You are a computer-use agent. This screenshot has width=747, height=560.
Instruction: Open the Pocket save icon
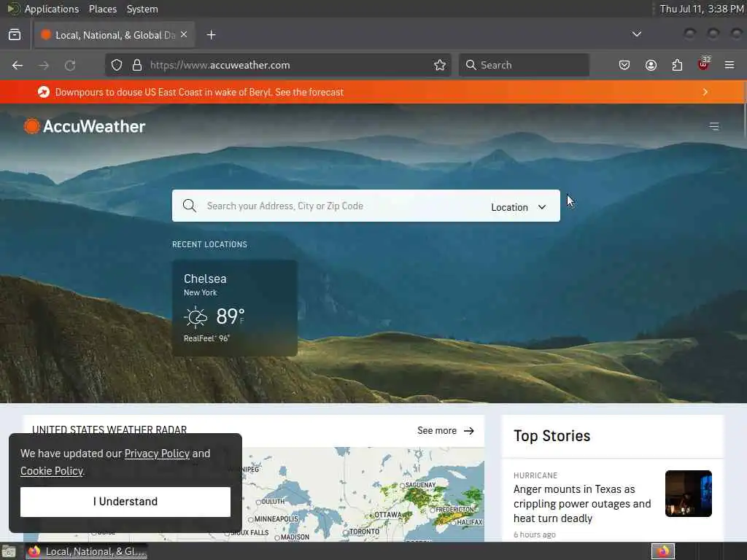tap(624, 65)
